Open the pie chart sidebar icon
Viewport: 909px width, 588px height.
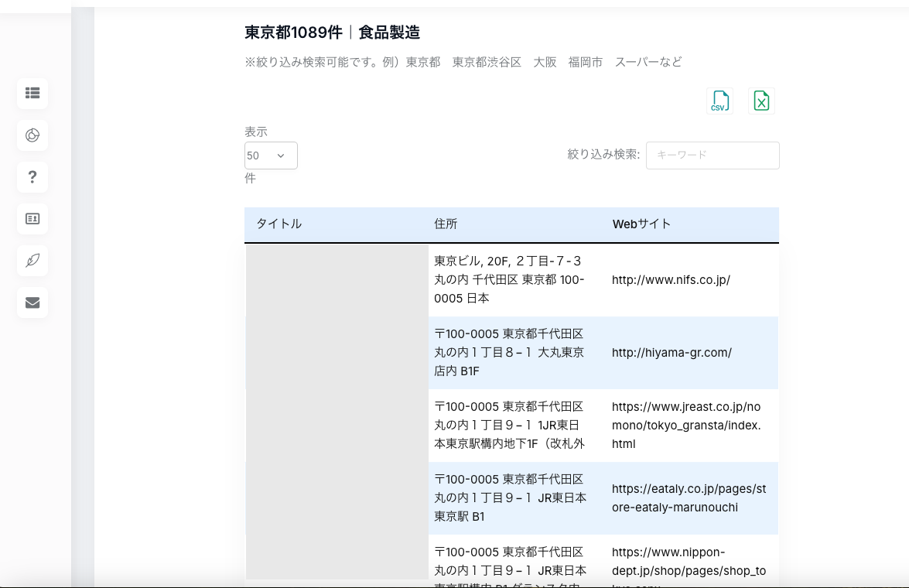(32, 135)
